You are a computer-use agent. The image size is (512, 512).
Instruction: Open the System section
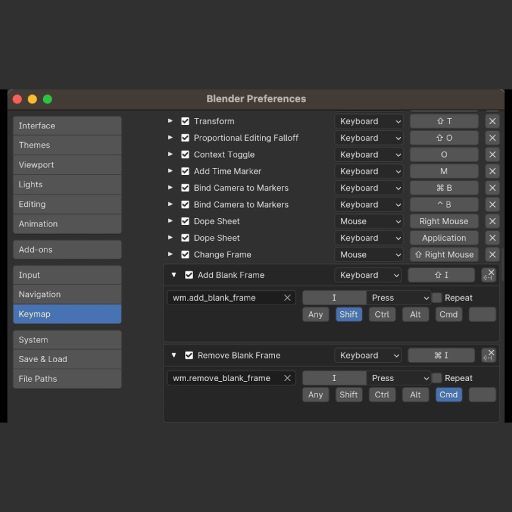tap(67, 340)
